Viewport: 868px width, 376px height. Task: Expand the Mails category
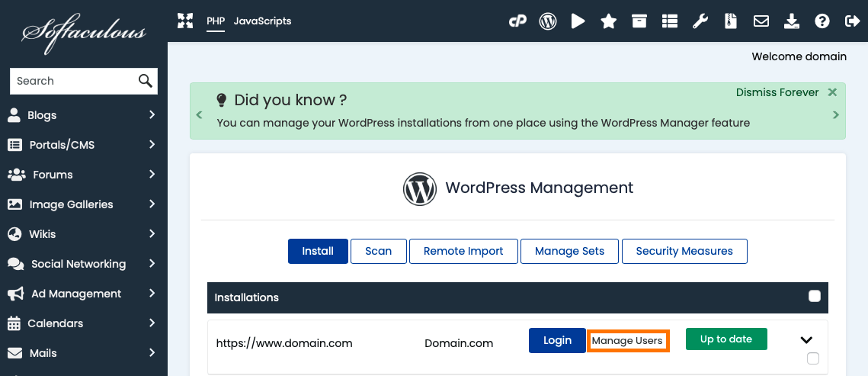152,353
